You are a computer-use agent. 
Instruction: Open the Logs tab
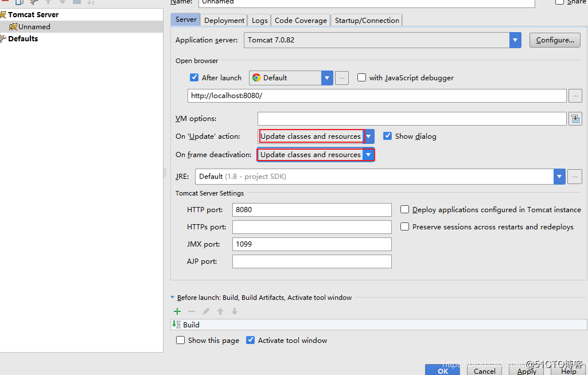(259, 20)
